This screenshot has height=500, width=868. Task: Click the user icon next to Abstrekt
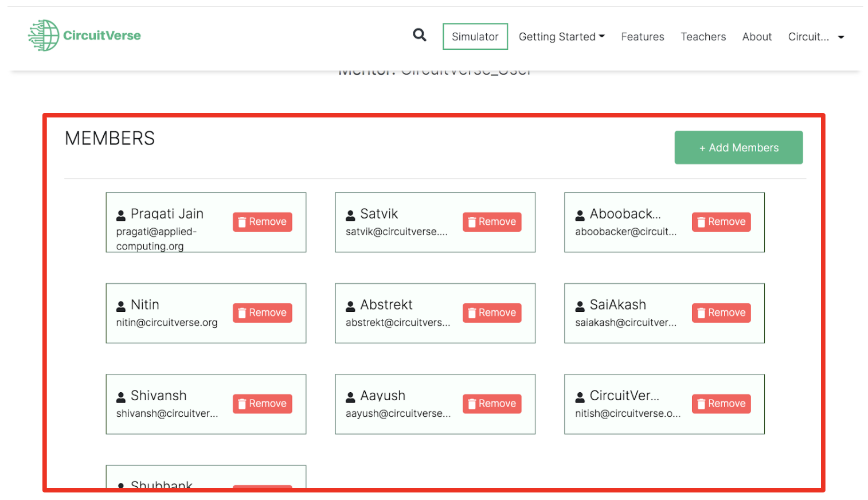click(x=350, y=306)
